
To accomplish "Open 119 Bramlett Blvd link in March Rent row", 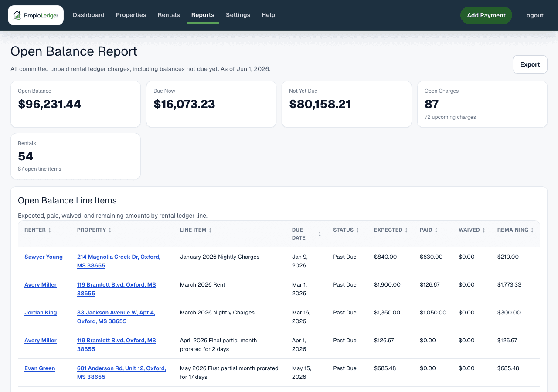I will click(116, 289).
